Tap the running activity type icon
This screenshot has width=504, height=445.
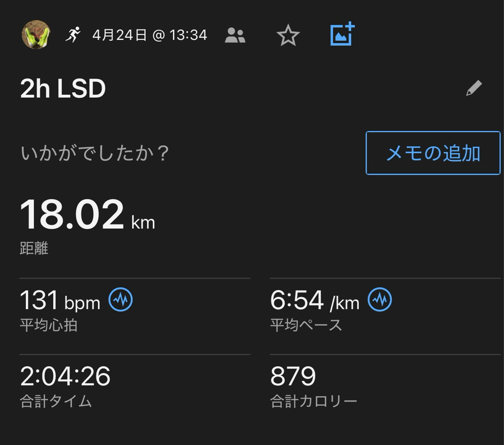[x=73, y=35]
